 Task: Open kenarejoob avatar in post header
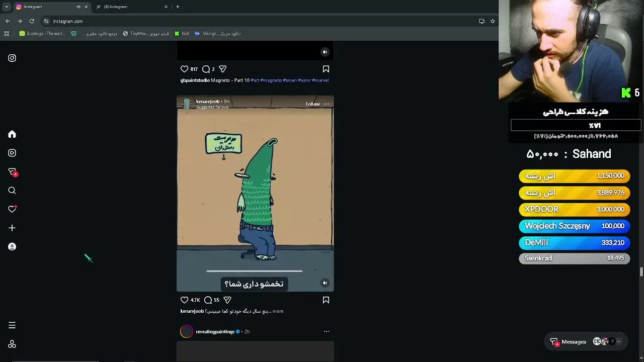click(187, 104)
